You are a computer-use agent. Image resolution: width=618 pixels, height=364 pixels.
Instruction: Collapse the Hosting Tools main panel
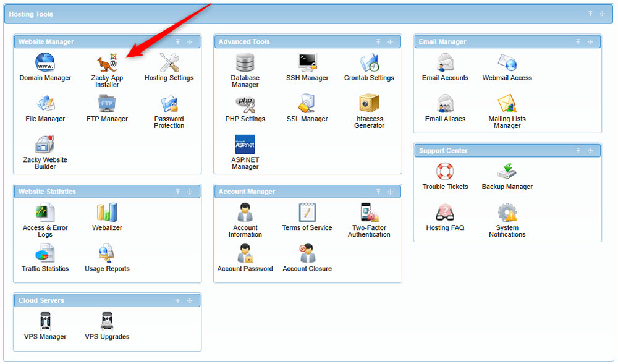(590, 14)
